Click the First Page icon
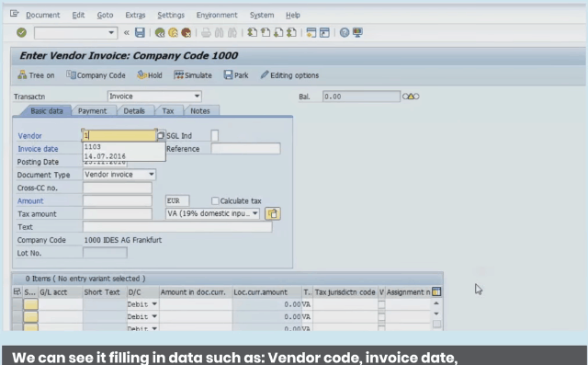This screenshot has width=588, height=365. pyautogui.click(x=252, y=32)
